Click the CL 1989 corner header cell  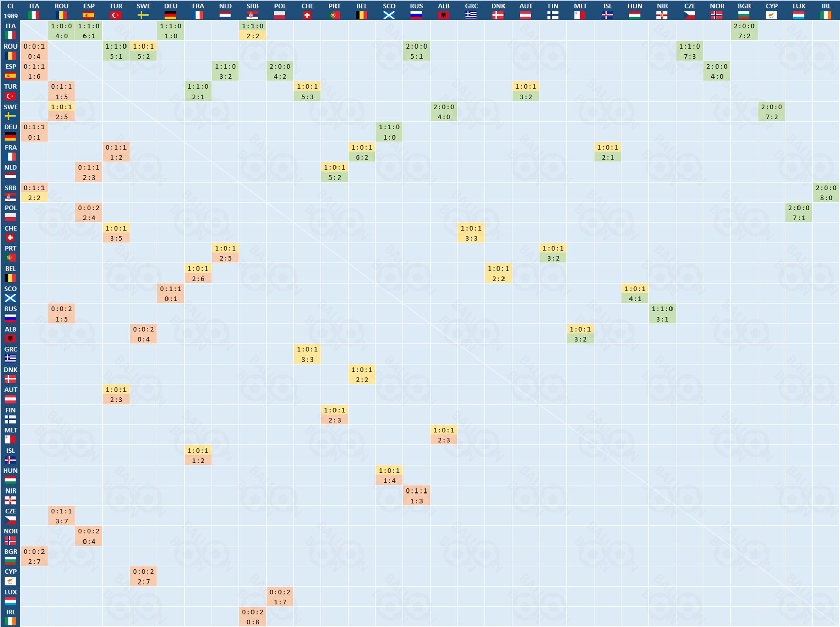coord(10,11)
